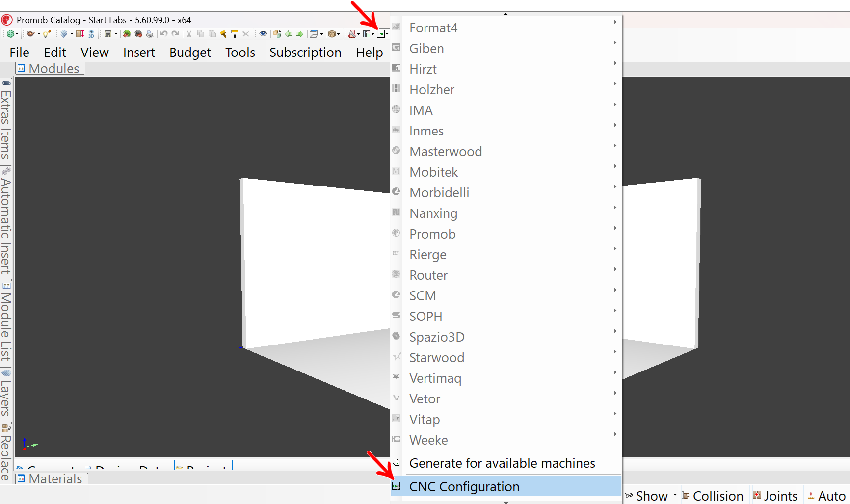Click the green right arrow icon

click(x=299, y=34)
